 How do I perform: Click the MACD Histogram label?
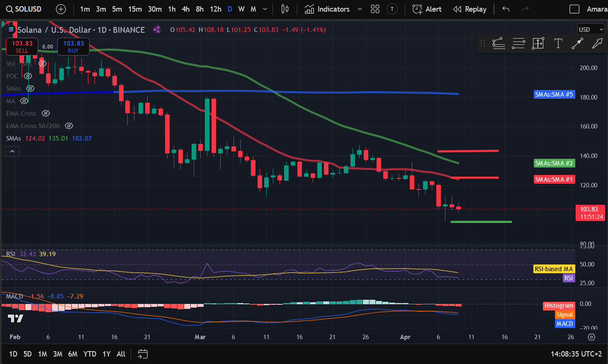pos(559,306)
